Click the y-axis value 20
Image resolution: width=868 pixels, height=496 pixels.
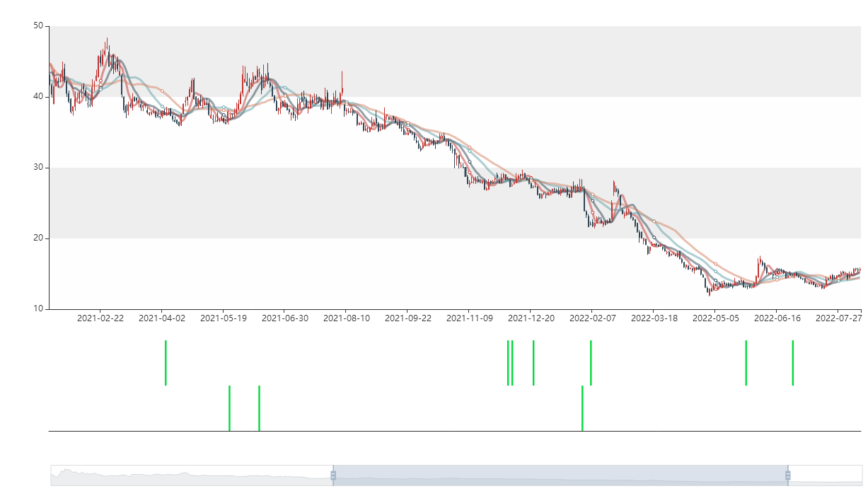pyautogui.click(x=38, y=238)
